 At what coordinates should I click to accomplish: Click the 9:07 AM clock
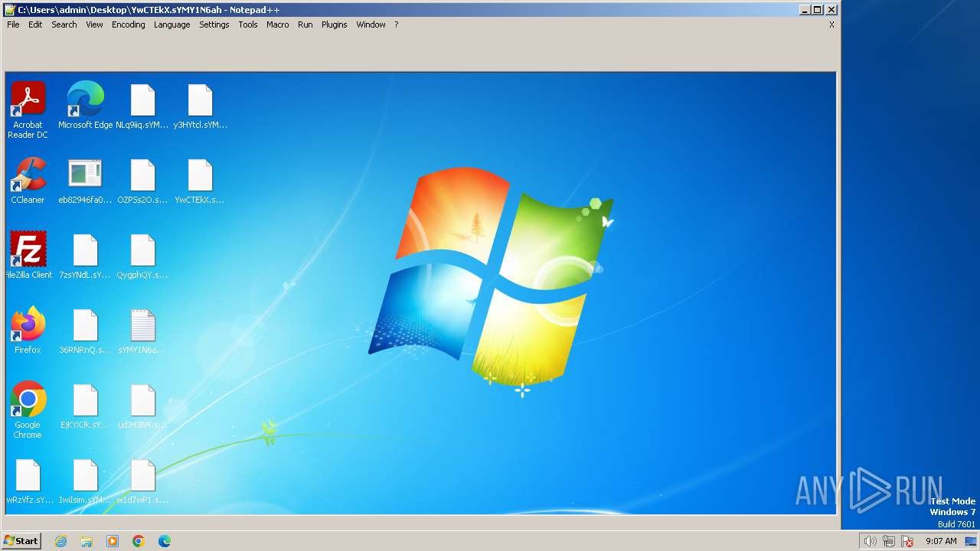click(941, 541)
